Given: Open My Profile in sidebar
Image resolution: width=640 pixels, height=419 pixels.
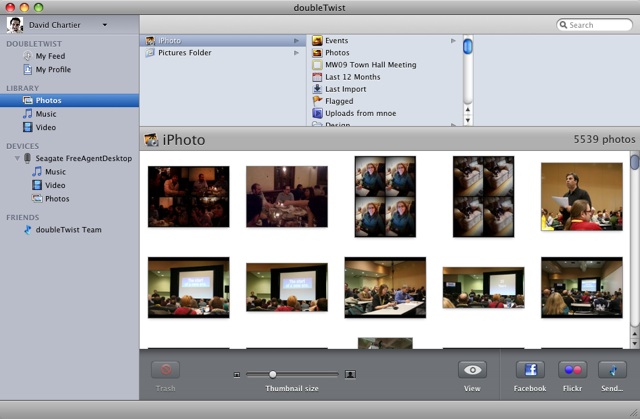Looking at the screenshot, I should coord(53,69).
